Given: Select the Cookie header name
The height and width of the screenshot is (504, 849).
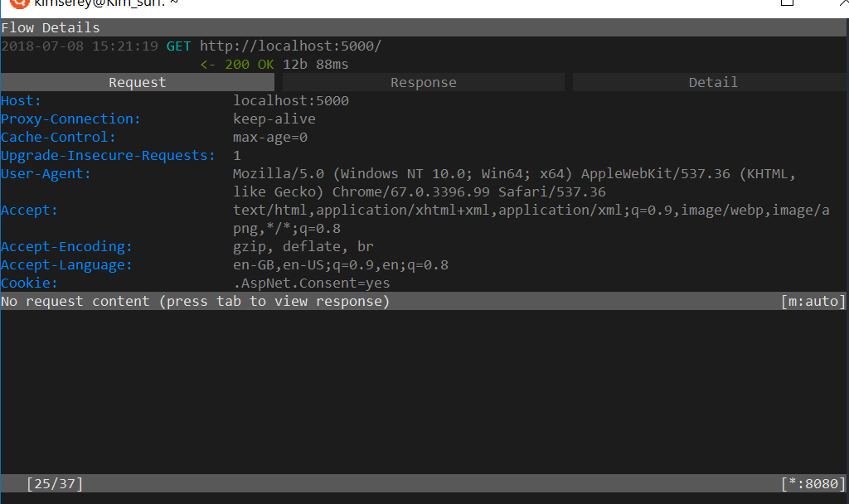Looking at the screenshot, I should pos(29,283).
